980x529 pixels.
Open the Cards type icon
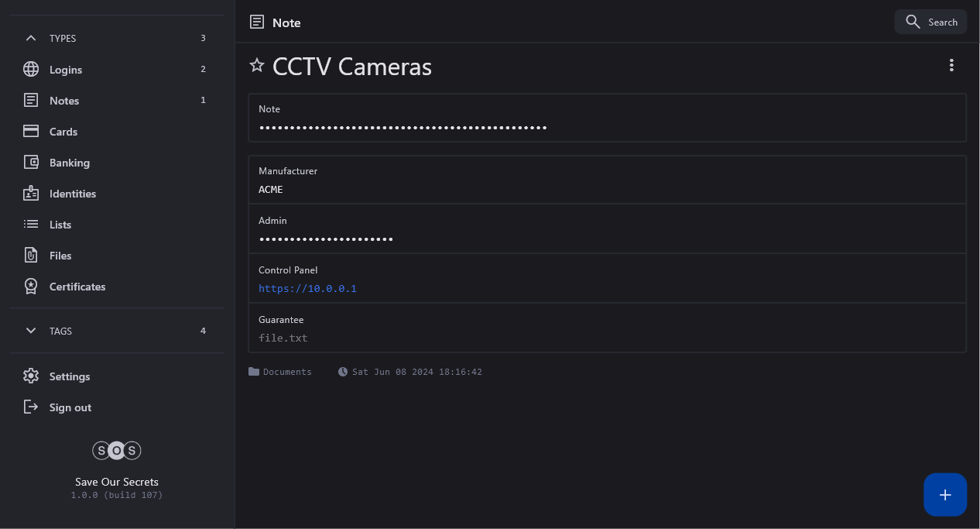click(31, 132)
